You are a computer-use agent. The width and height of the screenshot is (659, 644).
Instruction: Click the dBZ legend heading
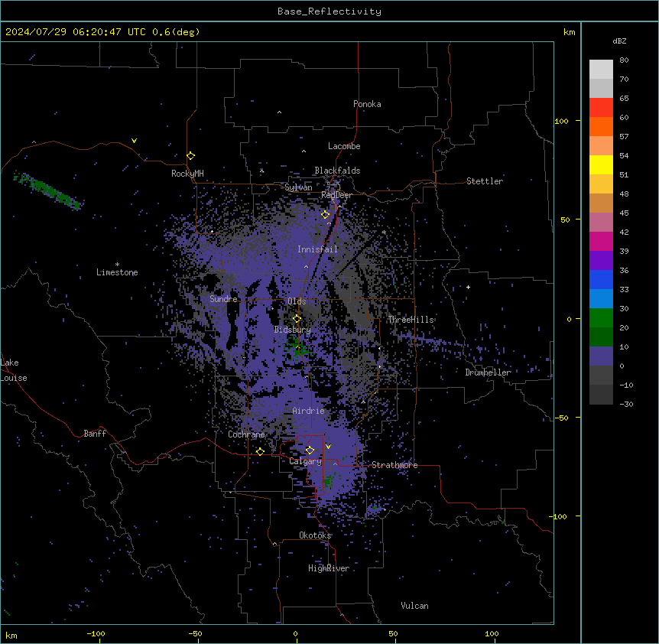pyautogui.click(x=619, y=41)
